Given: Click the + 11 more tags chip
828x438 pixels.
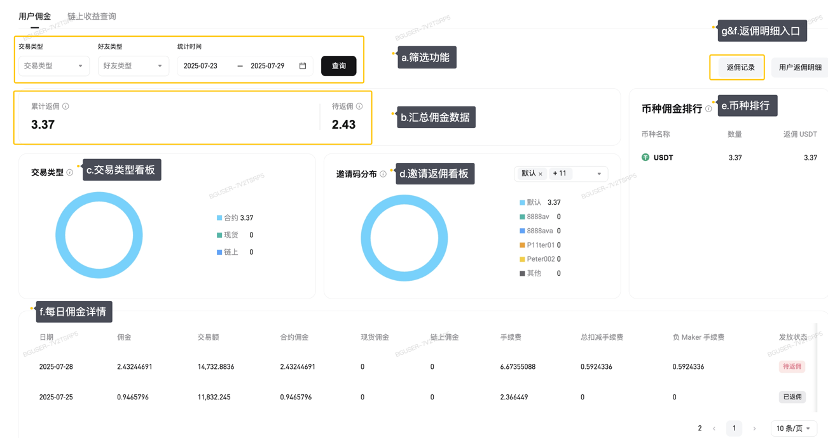Looking at the screenshot, I should click(559, 173).
